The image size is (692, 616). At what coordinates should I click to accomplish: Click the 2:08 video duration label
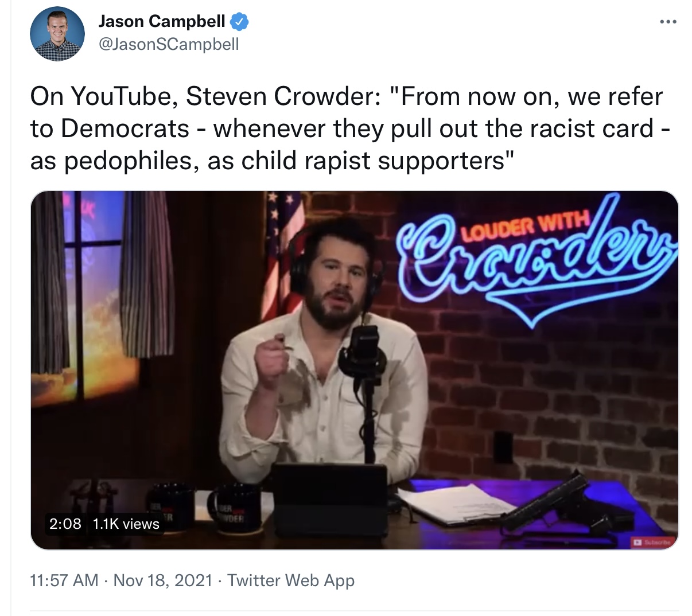tap(65, 524)
